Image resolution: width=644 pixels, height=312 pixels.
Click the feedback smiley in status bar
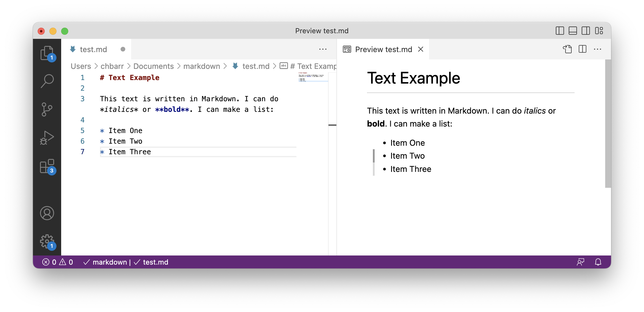(581, 262)
